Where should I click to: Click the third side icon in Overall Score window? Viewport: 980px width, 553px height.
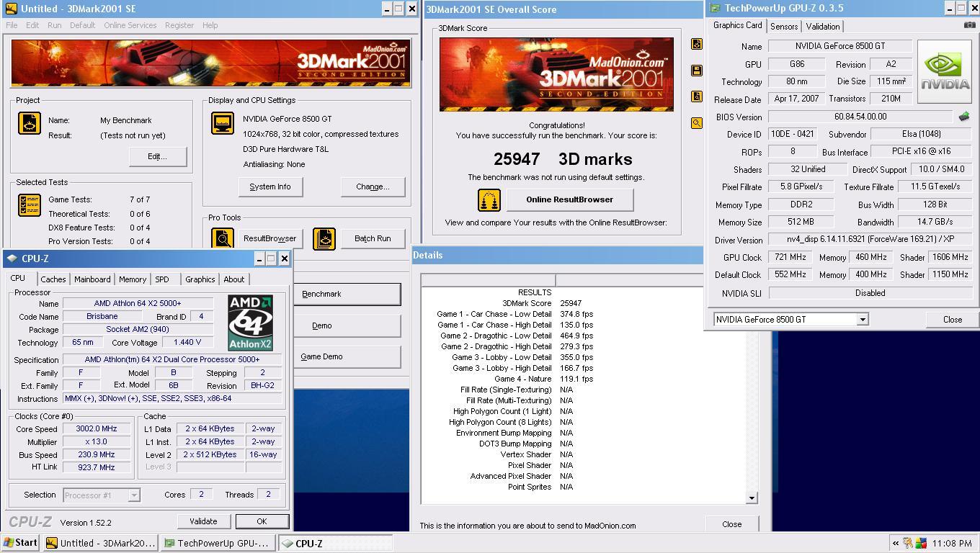(697, 96)
